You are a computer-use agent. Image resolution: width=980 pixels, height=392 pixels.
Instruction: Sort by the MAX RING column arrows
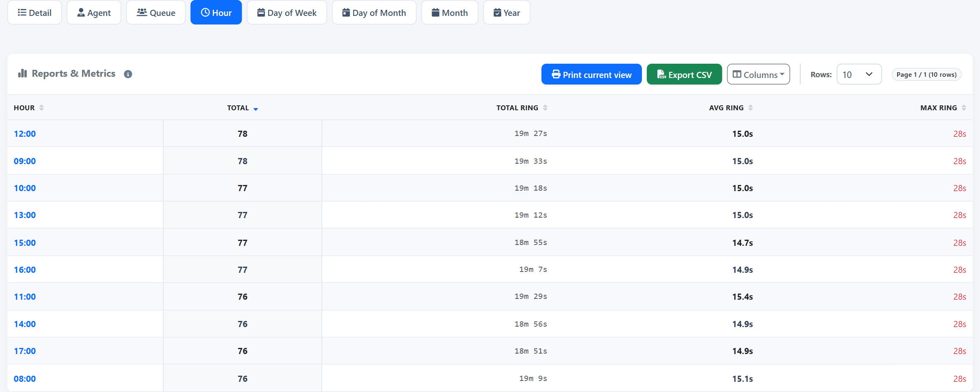click(x=964, y=108)
